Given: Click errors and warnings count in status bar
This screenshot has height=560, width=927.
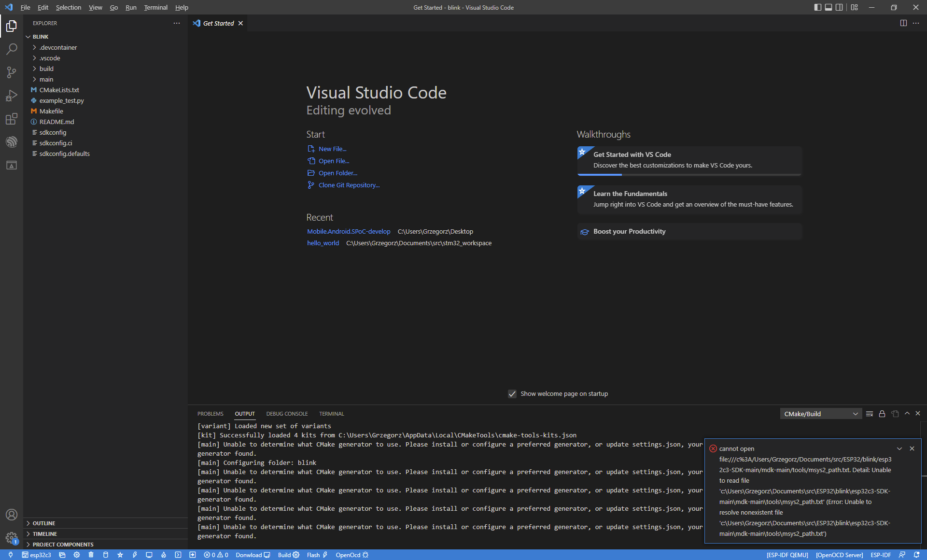Looking at the screenshot, I should [x=216, y=555].
